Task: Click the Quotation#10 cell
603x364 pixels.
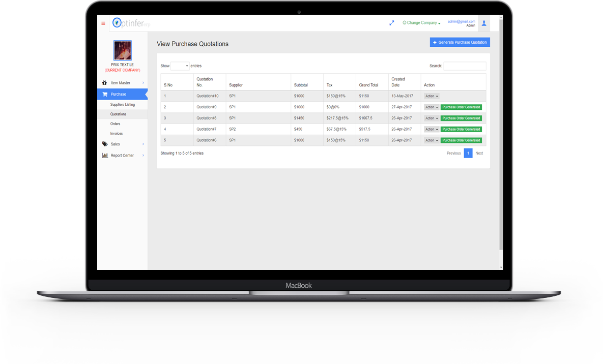Action: click(x=210, y=96)
